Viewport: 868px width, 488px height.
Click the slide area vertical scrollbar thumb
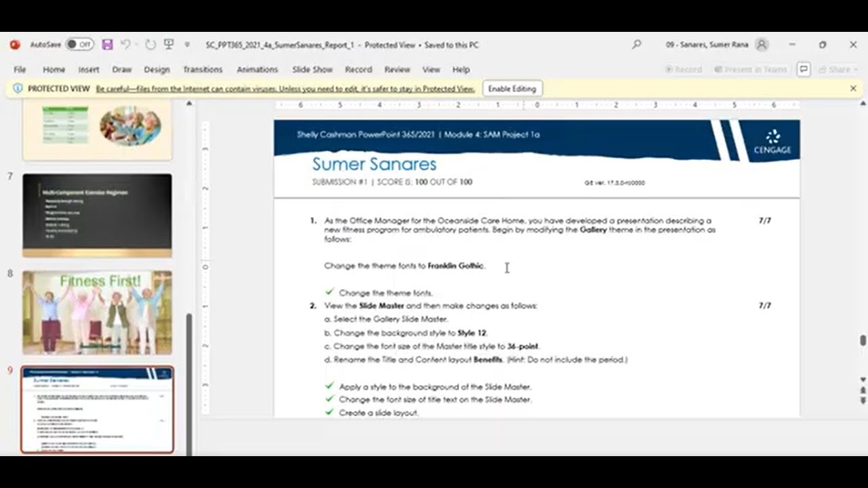863,340
